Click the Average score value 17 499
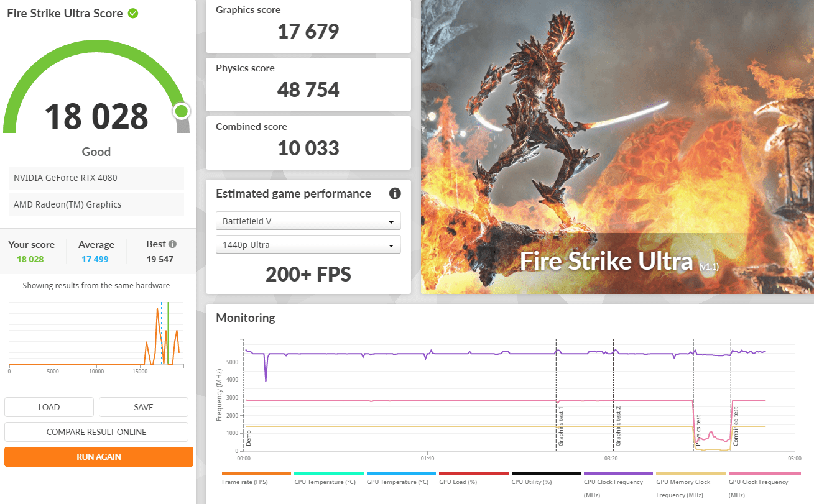 pos(95,259)
